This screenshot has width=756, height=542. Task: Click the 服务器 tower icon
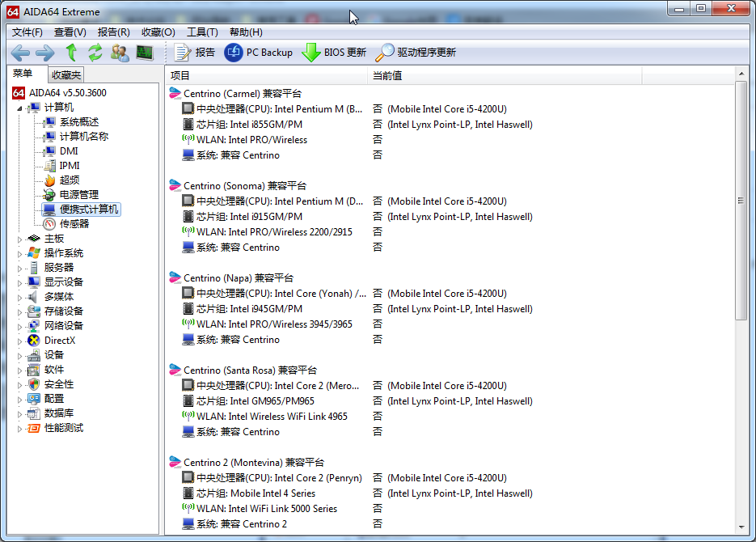coord(34,268)
